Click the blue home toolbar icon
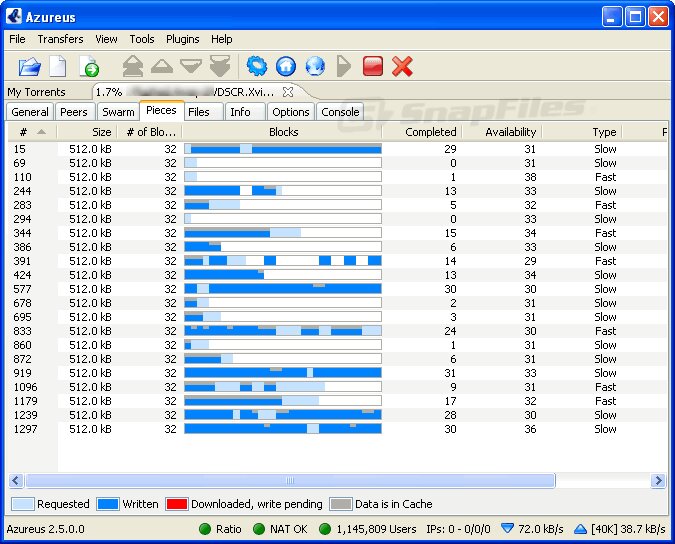The image size is (675, 544). point(286,67)
